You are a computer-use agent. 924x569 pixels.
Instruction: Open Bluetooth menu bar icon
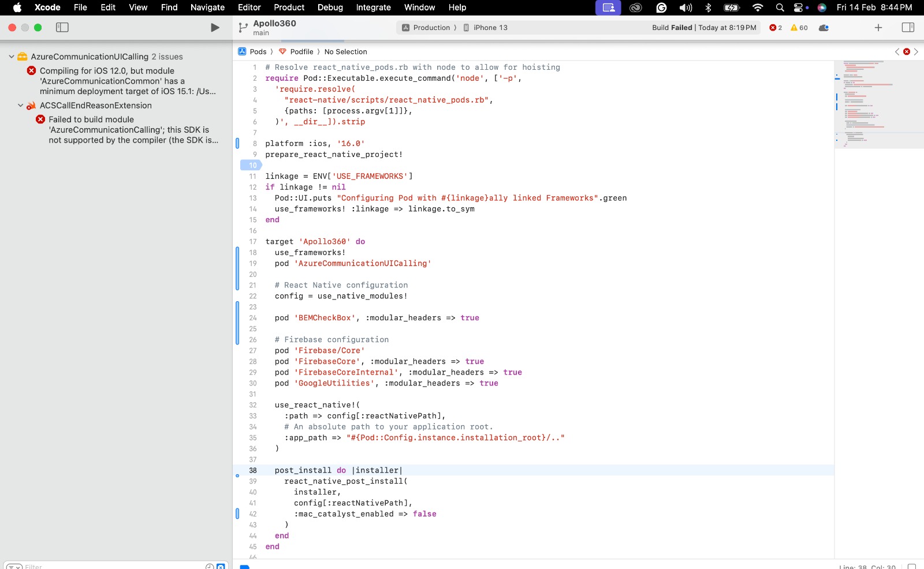point(708,8)
